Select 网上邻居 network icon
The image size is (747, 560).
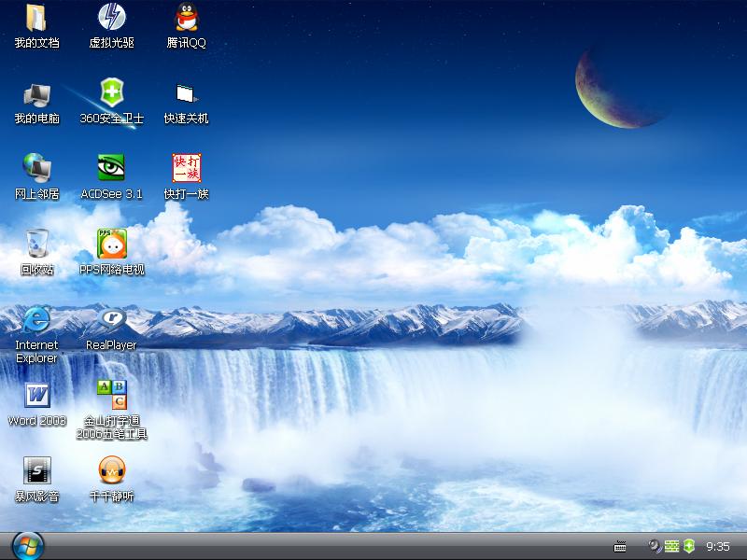click(x=36, y=168)
